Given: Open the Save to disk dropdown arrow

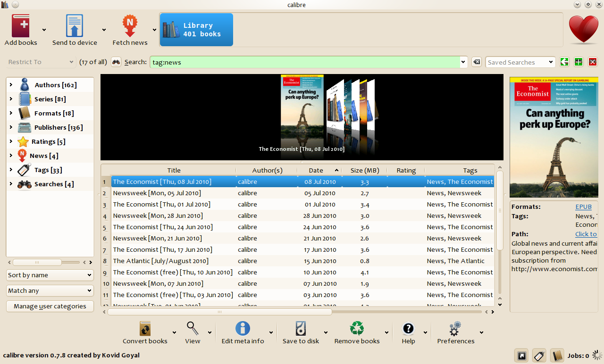Looking at the screenshot, I should coord(326,332).
